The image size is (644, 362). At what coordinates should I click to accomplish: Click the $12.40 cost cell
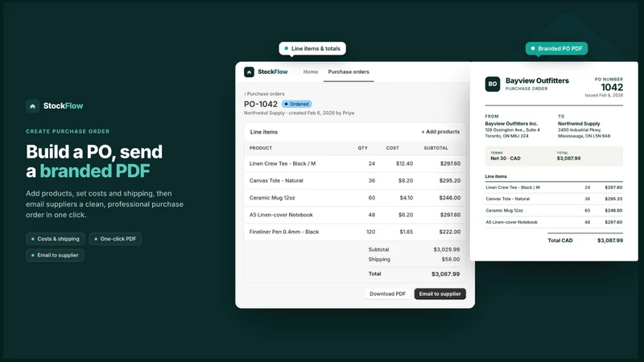405,164
